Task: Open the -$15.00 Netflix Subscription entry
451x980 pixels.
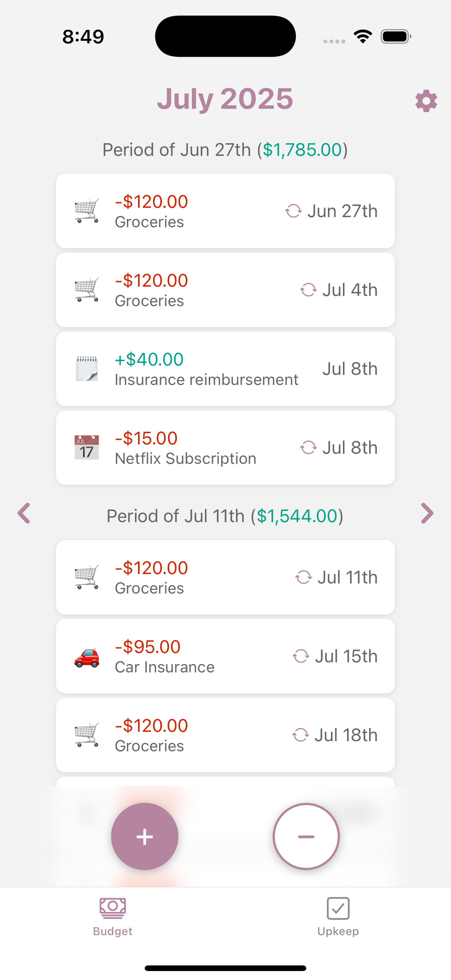Action: pyautogui.click(x=225, y=447)
